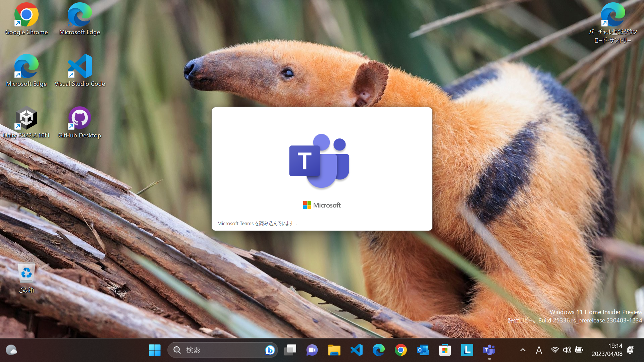Screen dimensions: 644x362
Task: Click the IME input mode A indicator
Action: [539, 350]
